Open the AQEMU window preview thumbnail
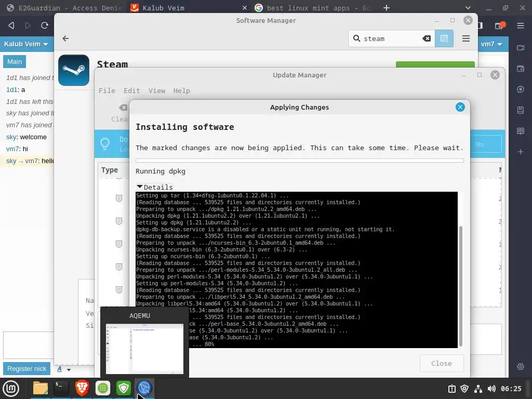Image resolution: width=532 pixels, height=399 pixels. pos(144,349)
